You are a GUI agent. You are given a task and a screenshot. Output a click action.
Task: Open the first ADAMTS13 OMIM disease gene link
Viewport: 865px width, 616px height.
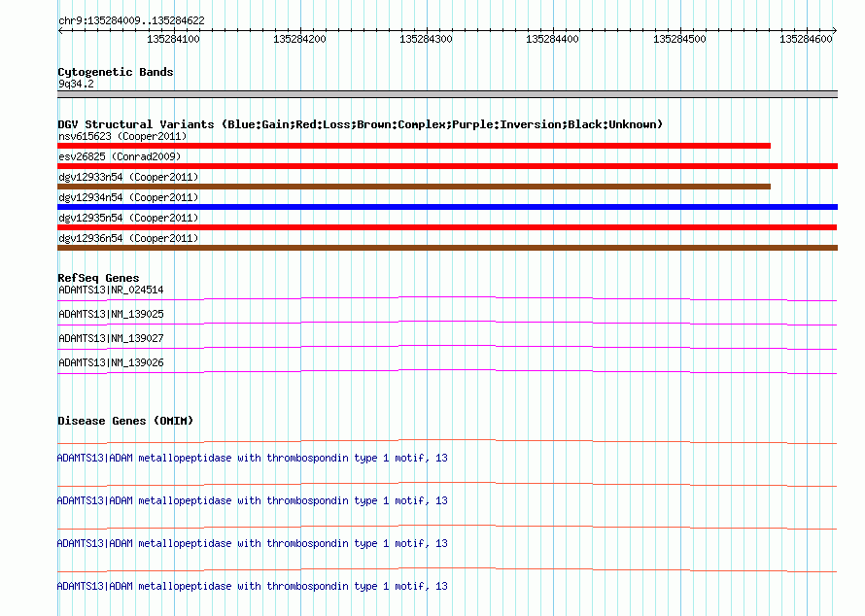pyautogui.click(x=252, y=458)
